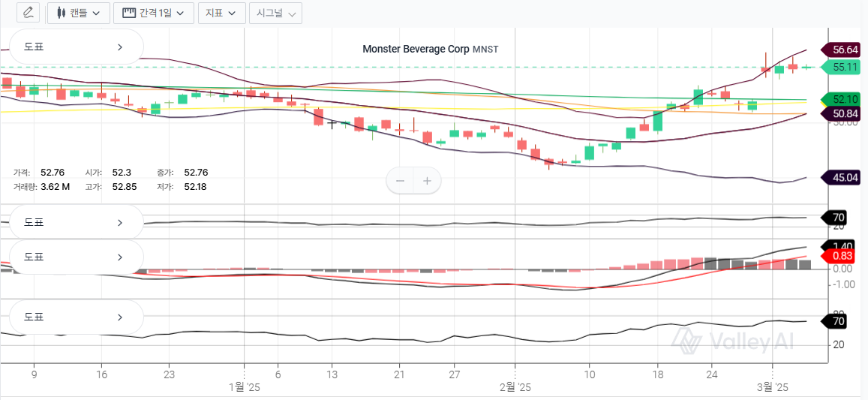
Task: Click the Monster Beverage Corp MNST title
Action: [430, 49]
